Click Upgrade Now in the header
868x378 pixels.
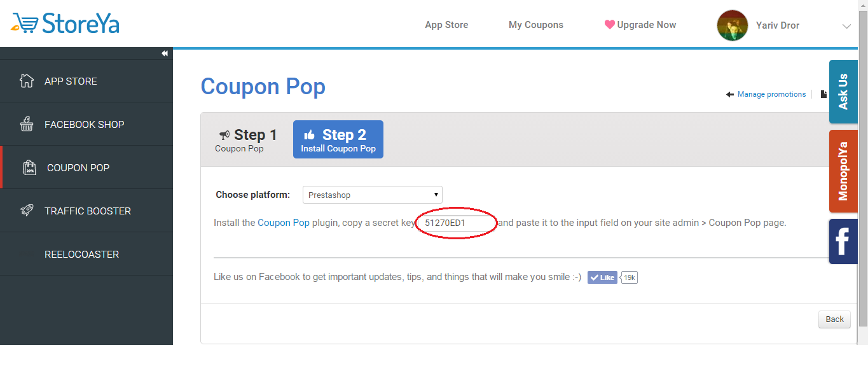(640, 25)
